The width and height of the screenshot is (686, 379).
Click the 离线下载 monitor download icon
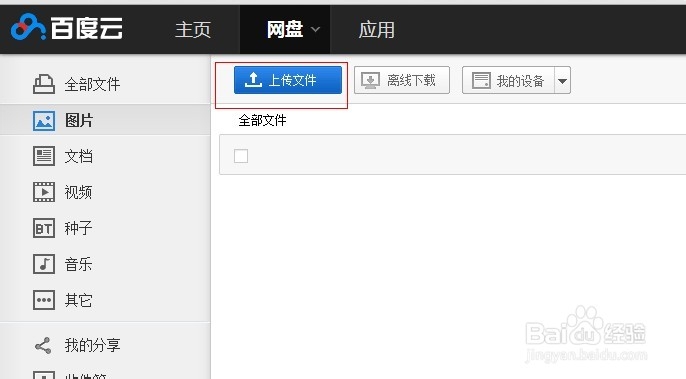coord(371,81)
